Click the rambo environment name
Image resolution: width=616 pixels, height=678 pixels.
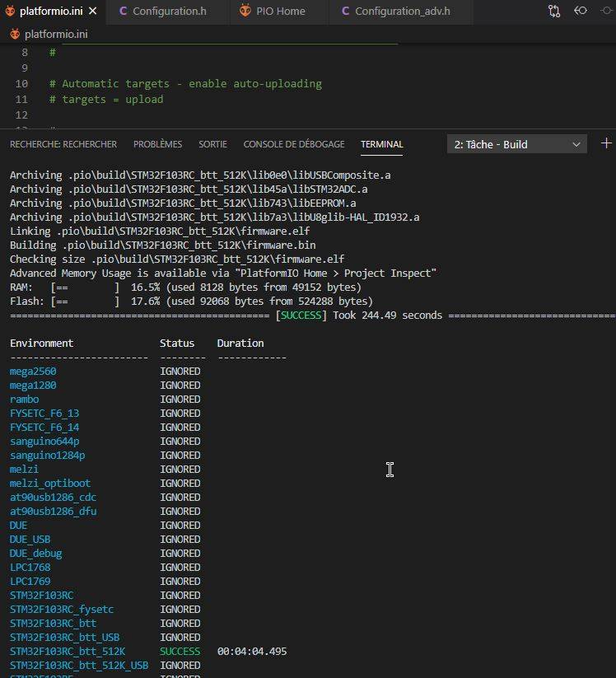(x=24, y=399)
